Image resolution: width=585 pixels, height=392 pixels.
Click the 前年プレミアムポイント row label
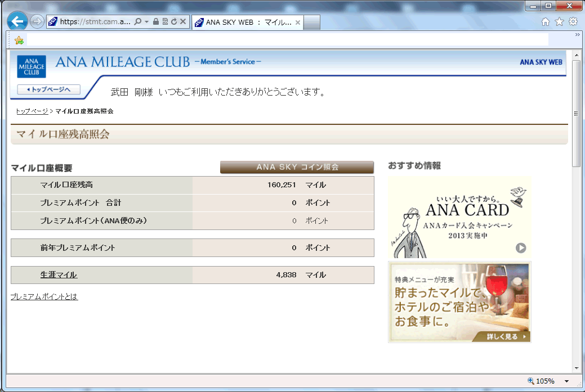point(78,248)
